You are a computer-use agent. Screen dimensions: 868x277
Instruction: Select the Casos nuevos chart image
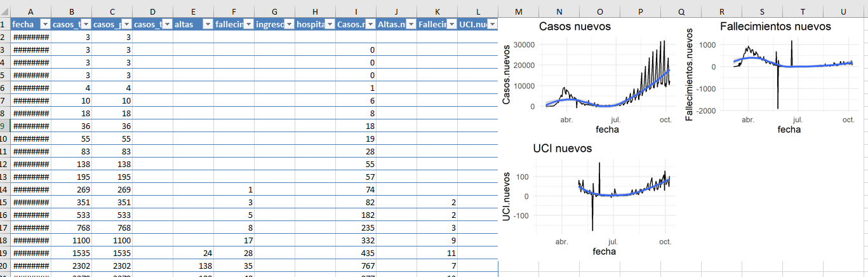click(587, 78)
